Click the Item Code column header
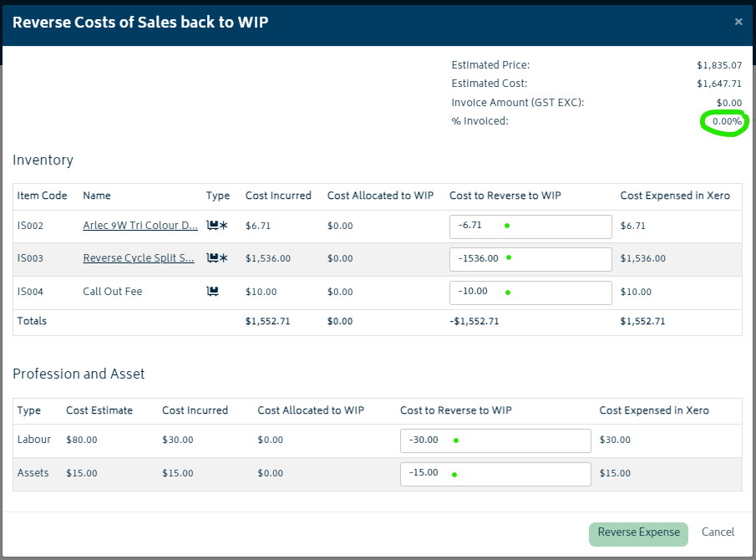 tap(42, 196)
